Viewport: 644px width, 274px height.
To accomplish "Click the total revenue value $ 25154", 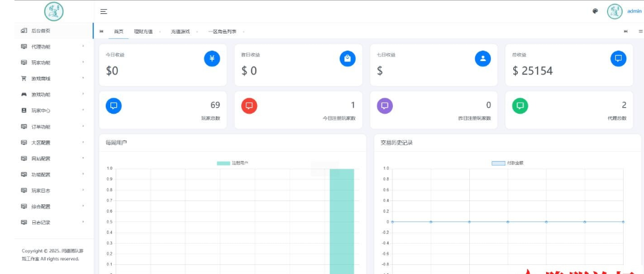I will point(533,71).
